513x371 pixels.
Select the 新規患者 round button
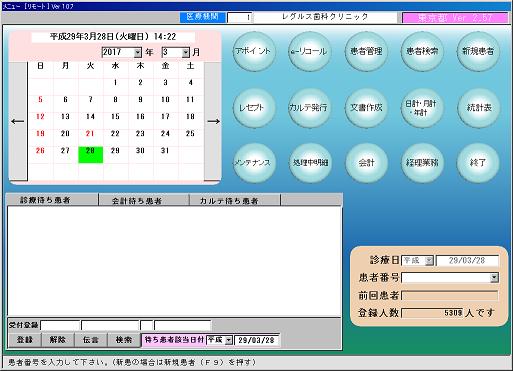(478, 51)
